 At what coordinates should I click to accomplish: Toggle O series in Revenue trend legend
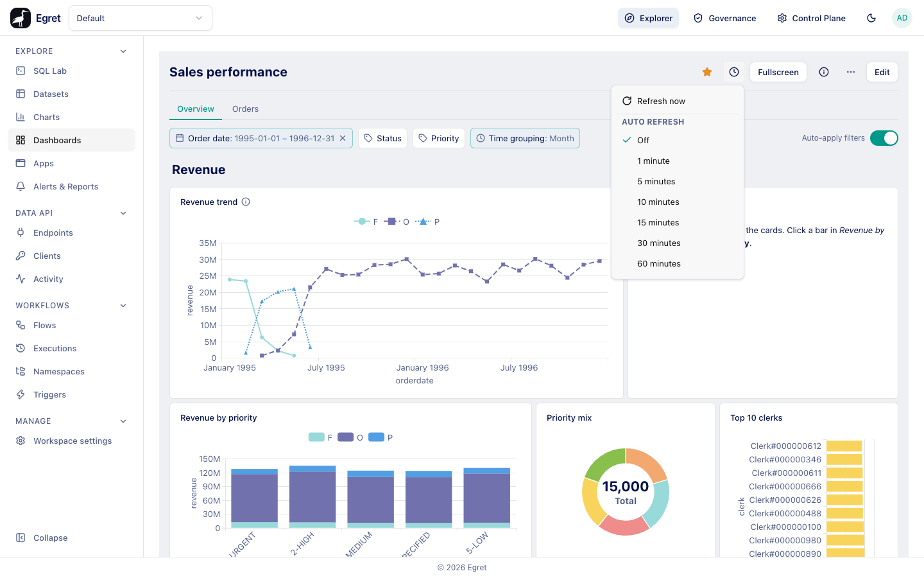pyautogui.click(x=397, y=222)
